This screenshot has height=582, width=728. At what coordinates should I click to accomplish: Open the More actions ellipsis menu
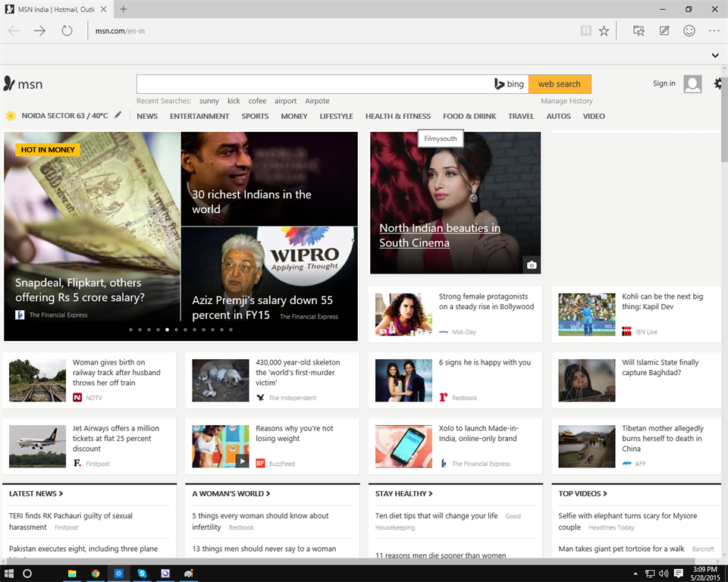pyautogui.click(x=714, y=31)
